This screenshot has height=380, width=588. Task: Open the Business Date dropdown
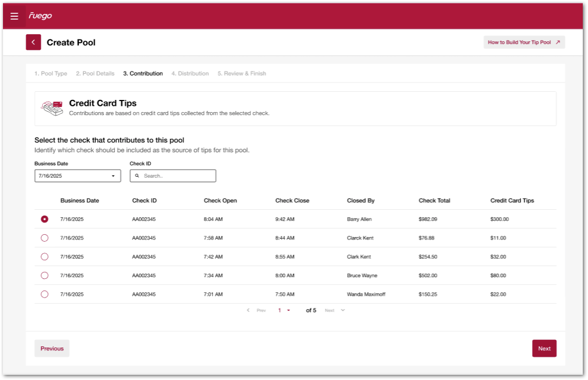click(x=78, y=175)
